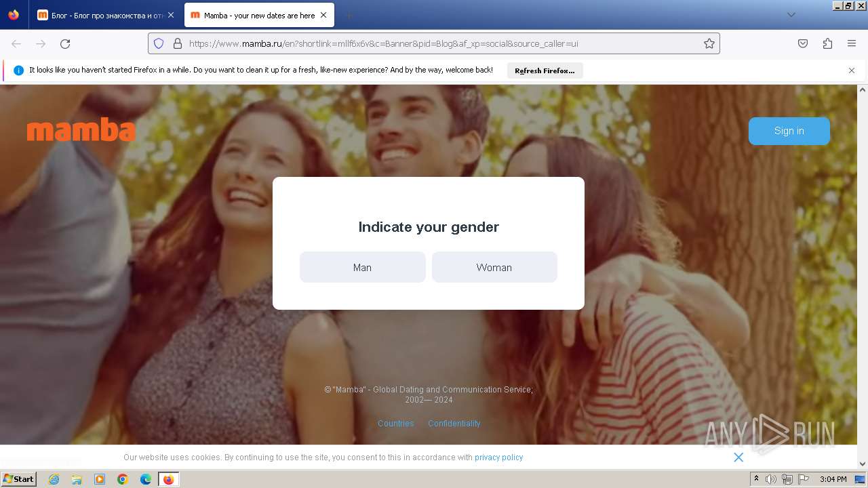
Task: Open a new tab with plus button
Action: [349, 15]
